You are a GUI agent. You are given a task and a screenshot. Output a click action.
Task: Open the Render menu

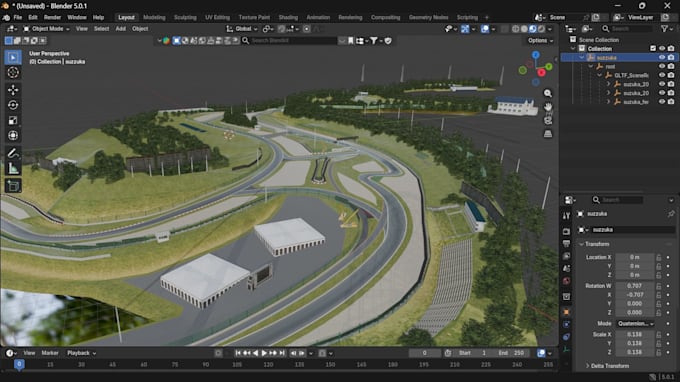coord(52,17)
